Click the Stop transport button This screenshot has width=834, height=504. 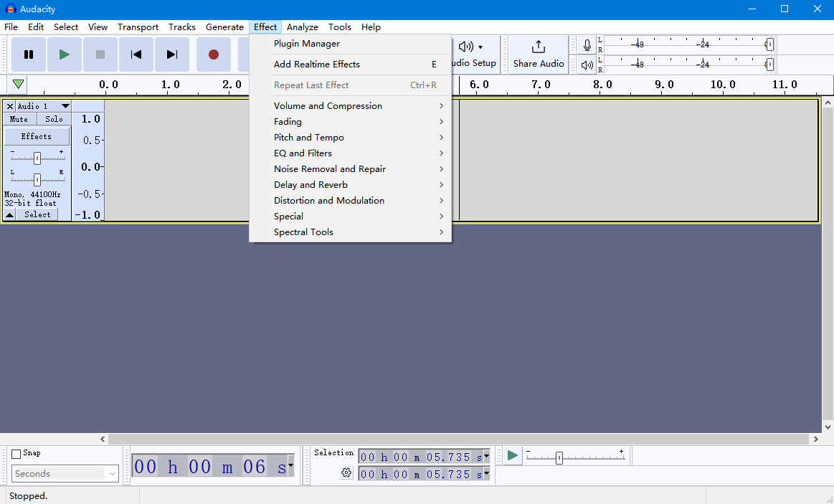pyautogui.click(x=100, y=54)
